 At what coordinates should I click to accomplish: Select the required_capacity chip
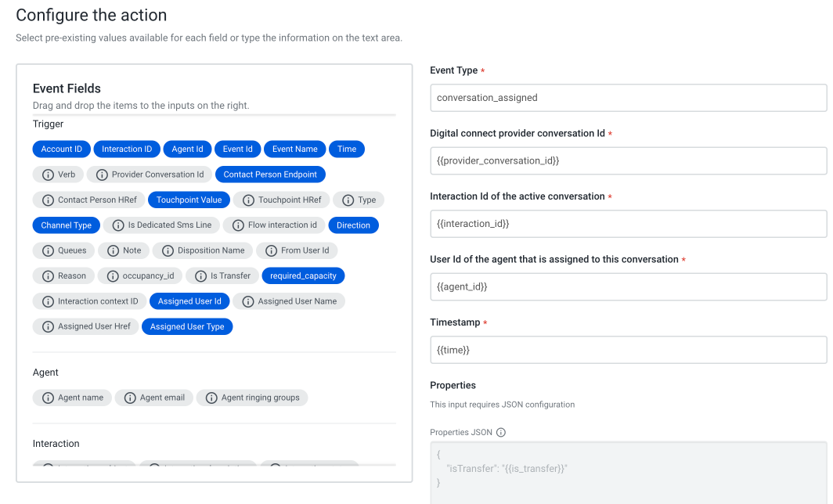coord(303,275)
